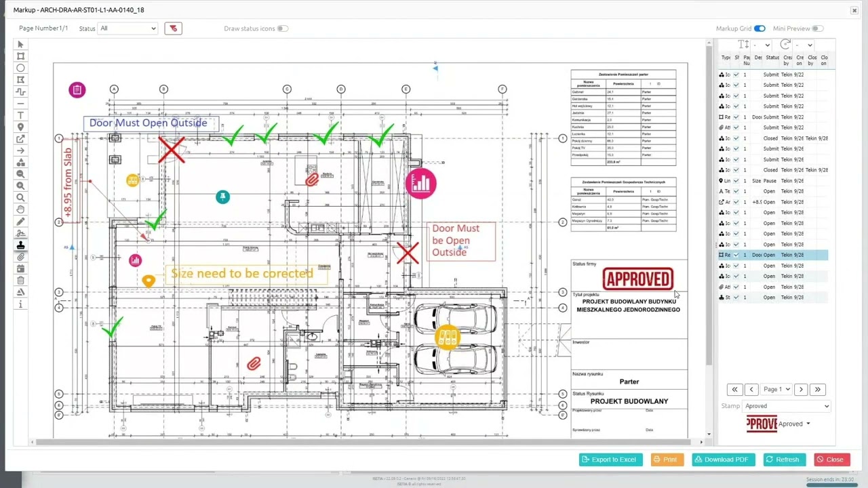Select the plain magnifier search tool
This screenshot has height=488, width=868.
click(20, 198)
